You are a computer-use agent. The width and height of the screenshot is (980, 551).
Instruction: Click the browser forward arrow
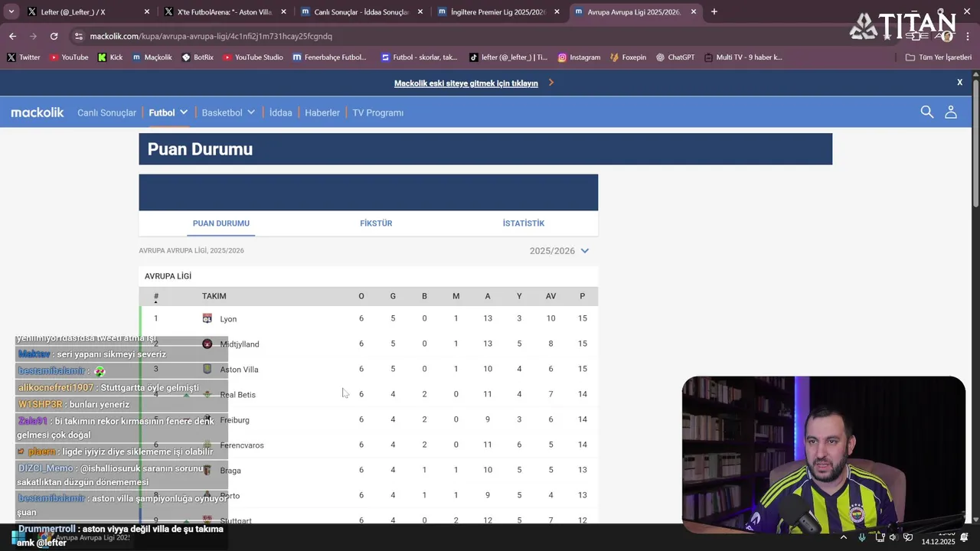tap(33, 36)
